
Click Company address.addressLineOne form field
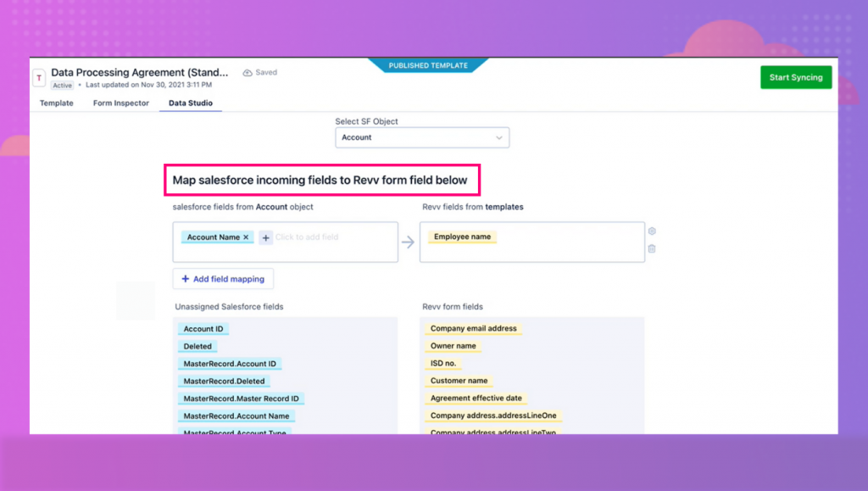coord(493,416)
